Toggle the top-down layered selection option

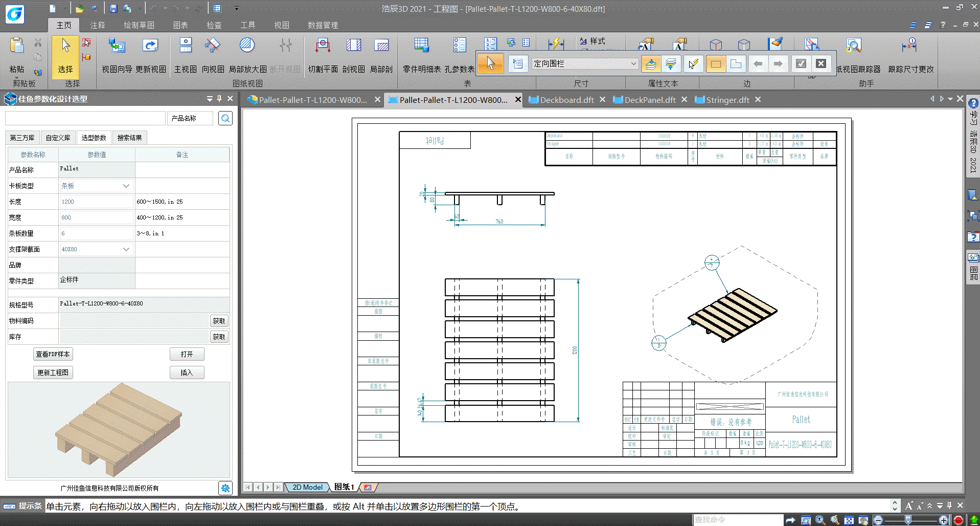coord(651,64)
